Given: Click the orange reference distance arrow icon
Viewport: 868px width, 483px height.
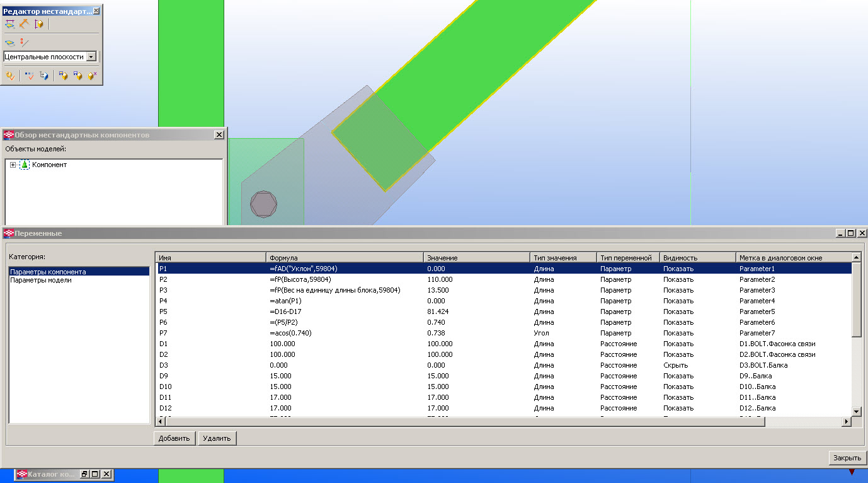Looking at the screenshot, I should (24, 24).
